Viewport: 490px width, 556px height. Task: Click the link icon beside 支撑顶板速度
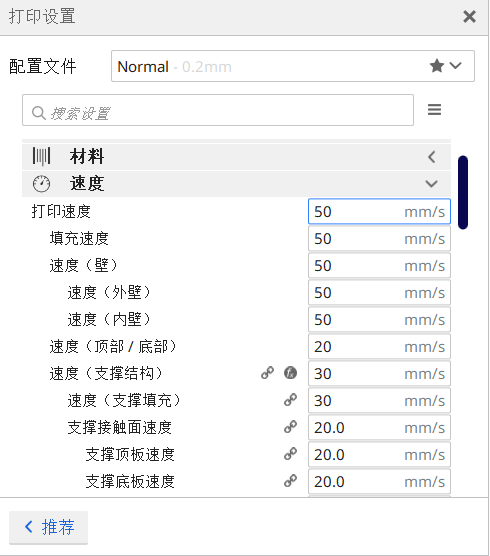click(290, 454)
